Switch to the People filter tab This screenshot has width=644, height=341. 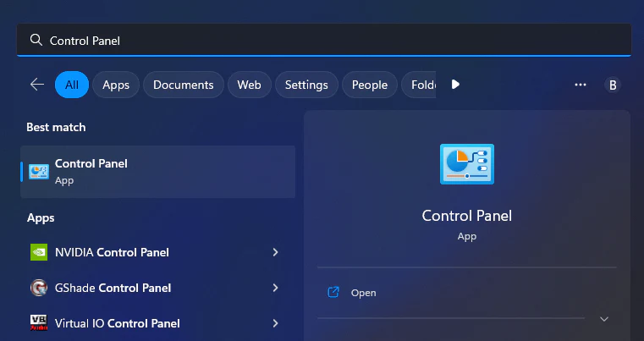370,85
